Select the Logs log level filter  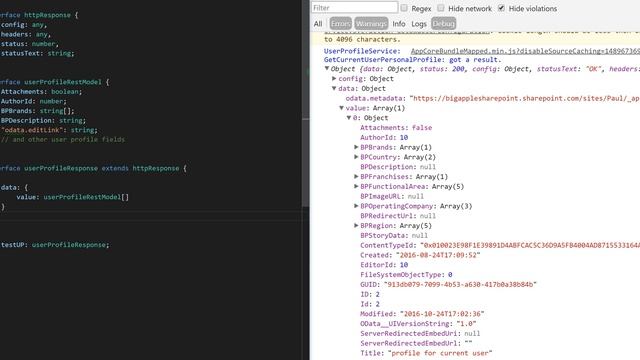tap(419, 24)
